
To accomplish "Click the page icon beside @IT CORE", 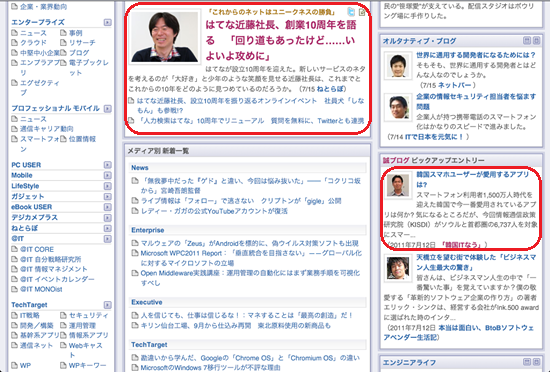I will pos(14,249).
